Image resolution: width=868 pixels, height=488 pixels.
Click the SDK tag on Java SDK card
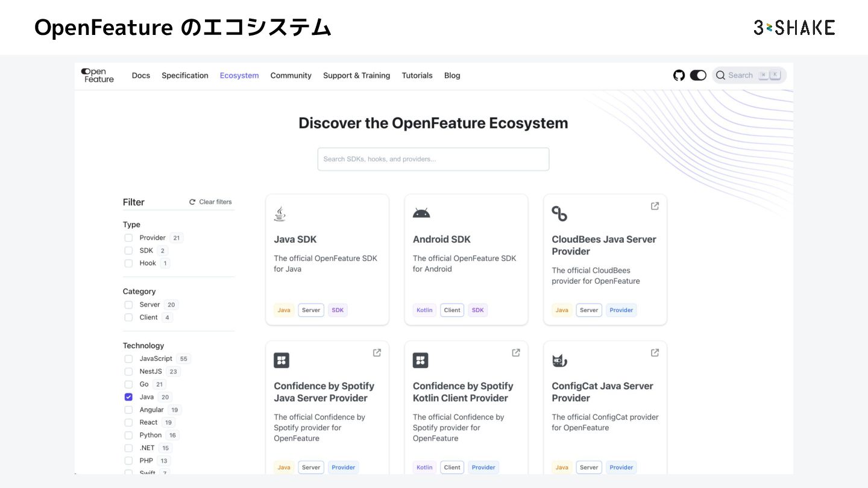tap(338, 310)
